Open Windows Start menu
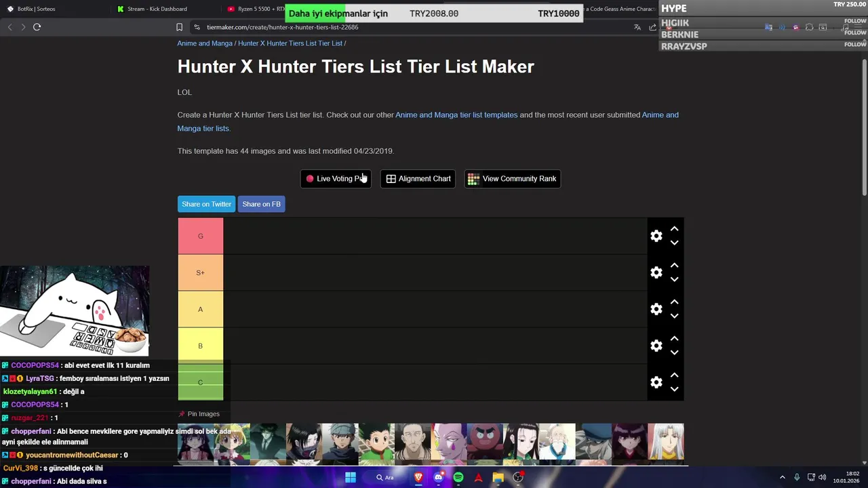Viewport: 868px width, 488px height. [x=351, y=477]
